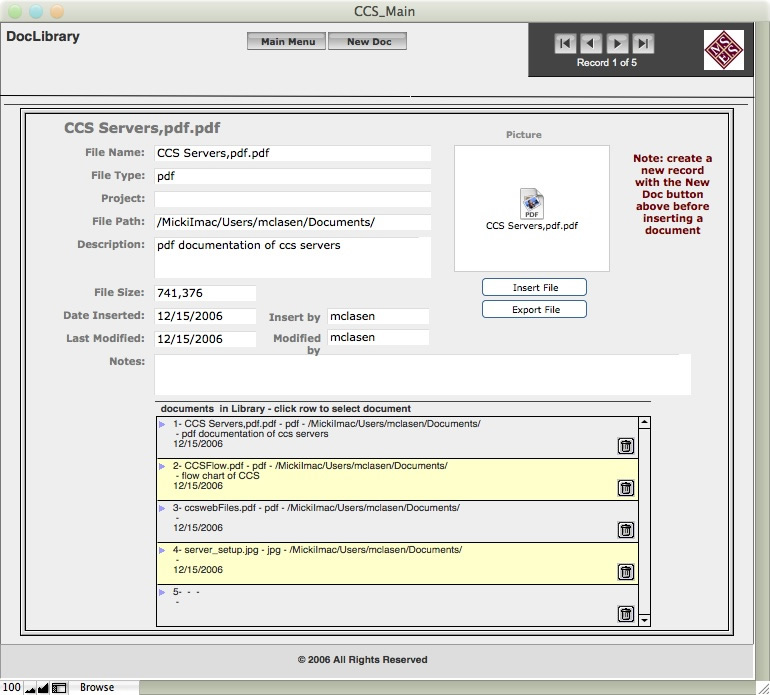Click the zoom level 100 box
Image resolution: width=770 pixels, height=695 pixels.
11,688
